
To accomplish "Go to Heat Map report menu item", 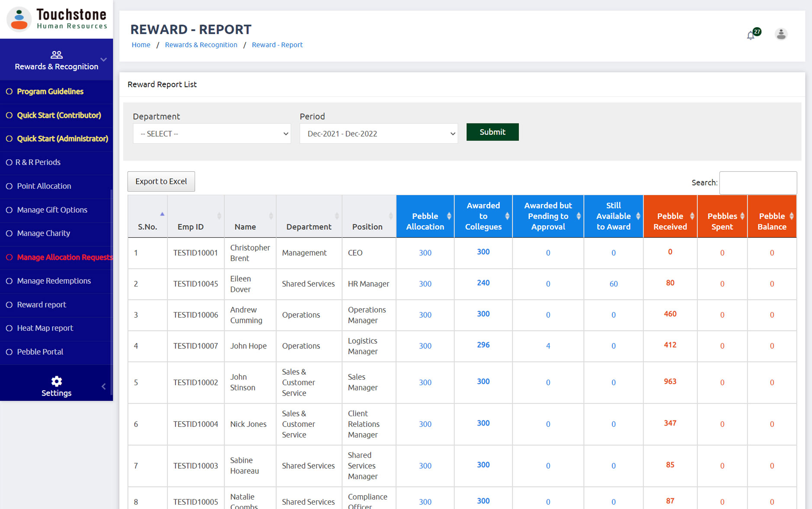I will [x=45, y=328].
